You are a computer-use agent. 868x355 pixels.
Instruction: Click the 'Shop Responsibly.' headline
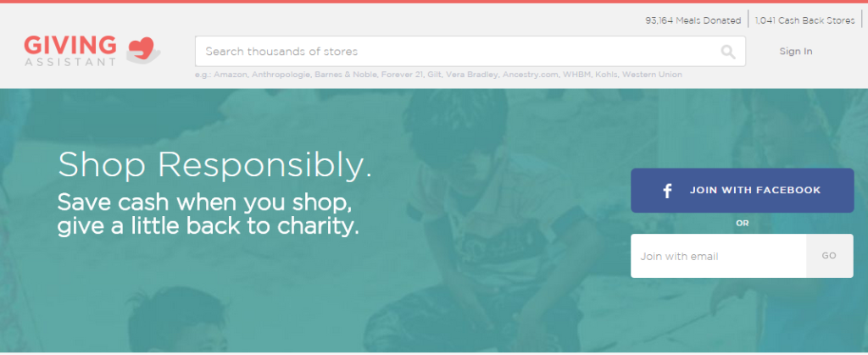pyautogui.click(x=214, y=164)
